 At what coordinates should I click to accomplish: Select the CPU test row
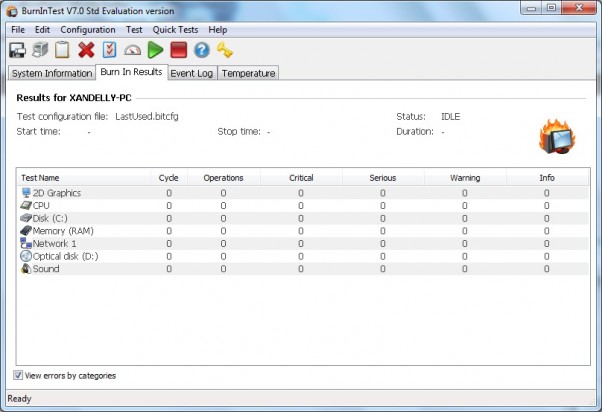pos(41,205)
